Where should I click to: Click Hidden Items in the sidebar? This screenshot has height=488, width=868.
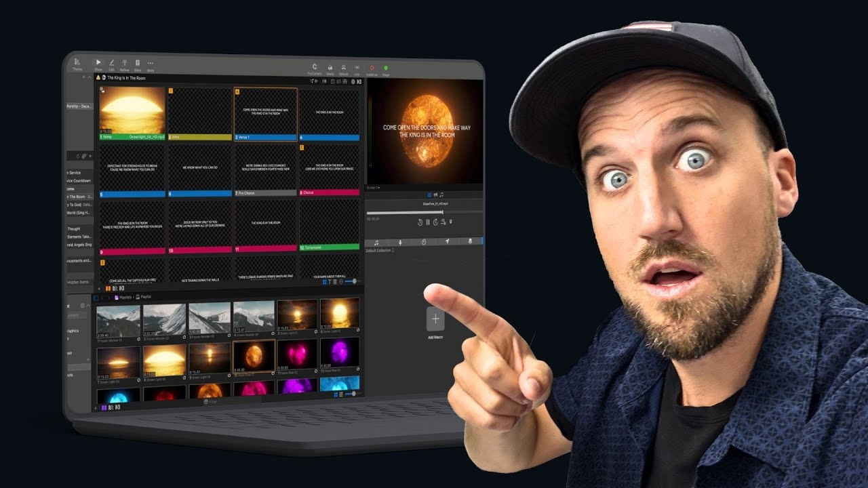(78, 281)
